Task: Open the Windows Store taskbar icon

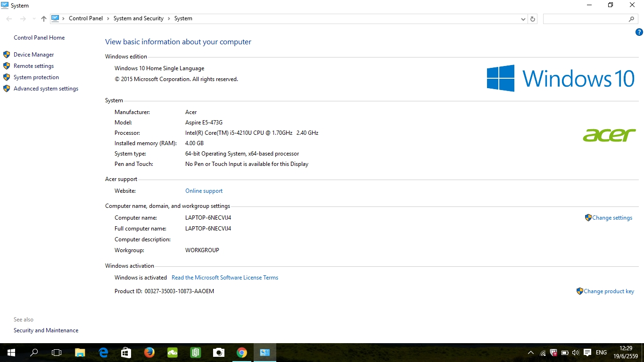Action: (x=126, y=353)
